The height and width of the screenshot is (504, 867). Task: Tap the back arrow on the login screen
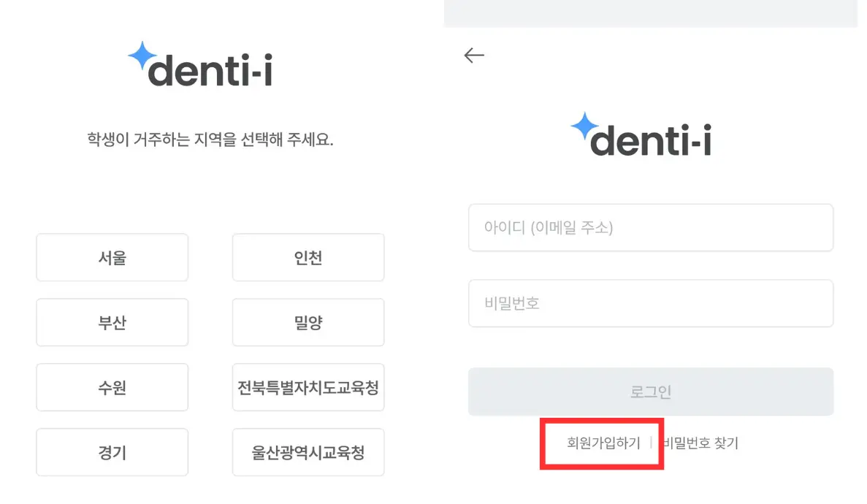click(474, 55)
